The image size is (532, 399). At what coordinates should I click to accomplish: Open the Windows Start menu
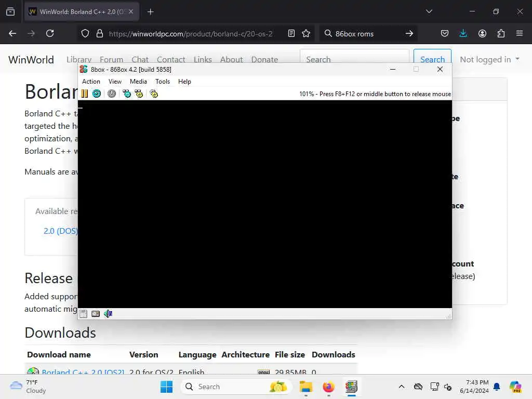pos(167,387)
